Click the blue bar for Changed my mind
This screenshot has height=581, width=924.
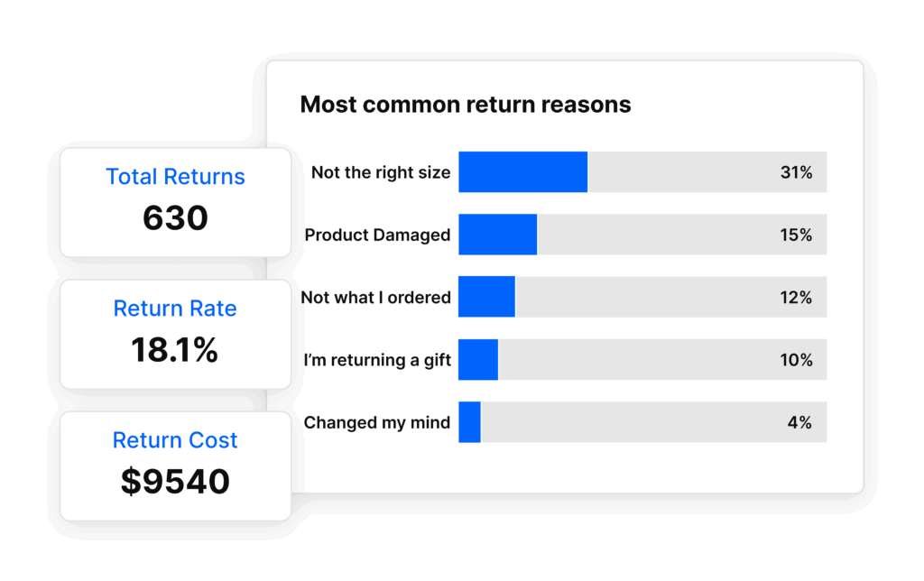click(x=469, y=422)
